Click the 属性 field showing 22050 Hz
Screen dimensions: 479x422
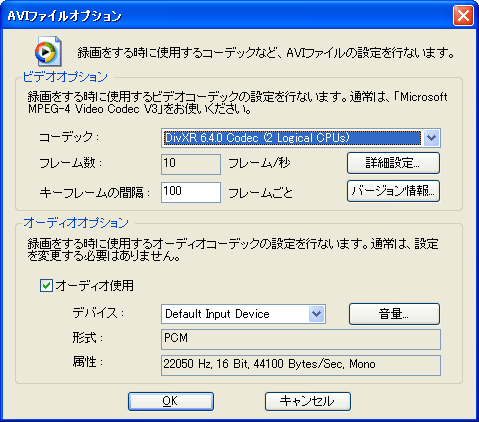pyautogui.click(x=301, y=365)
